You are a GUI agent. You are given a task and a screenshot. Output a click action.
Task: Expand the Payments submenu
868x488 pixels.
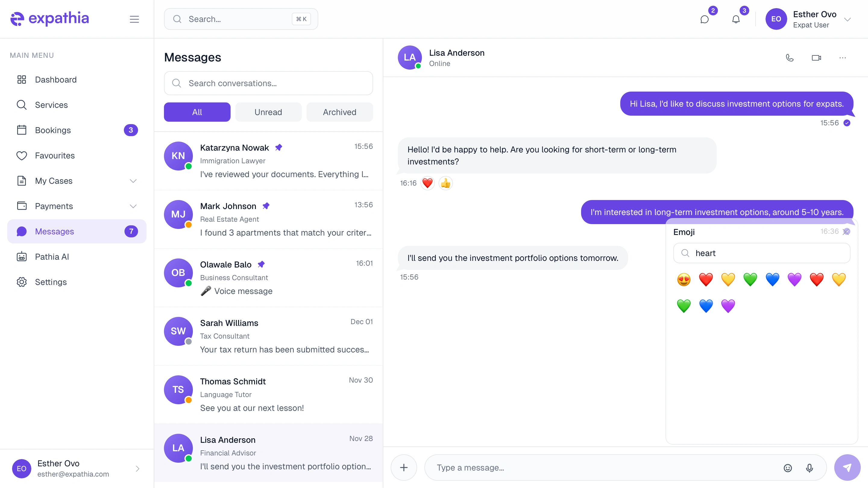pos(133,206)
